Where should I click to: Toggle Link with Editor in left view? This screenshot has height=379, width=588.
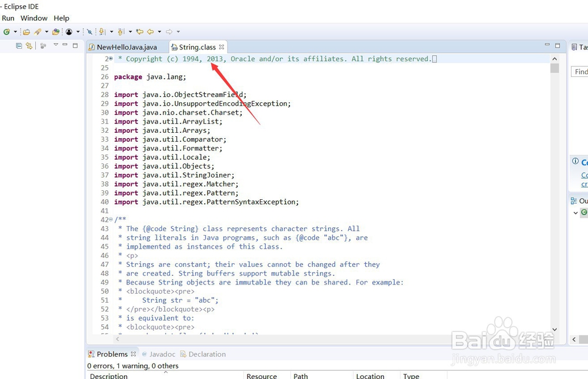(x=29, y=46)
